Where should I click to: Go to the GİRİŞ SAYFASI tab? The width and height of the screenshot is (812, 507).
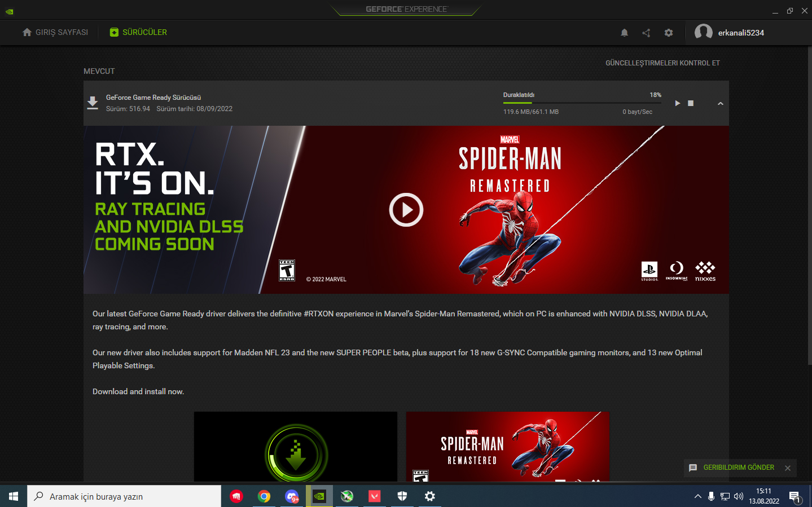pyautogui.click(x=55, y=32)
